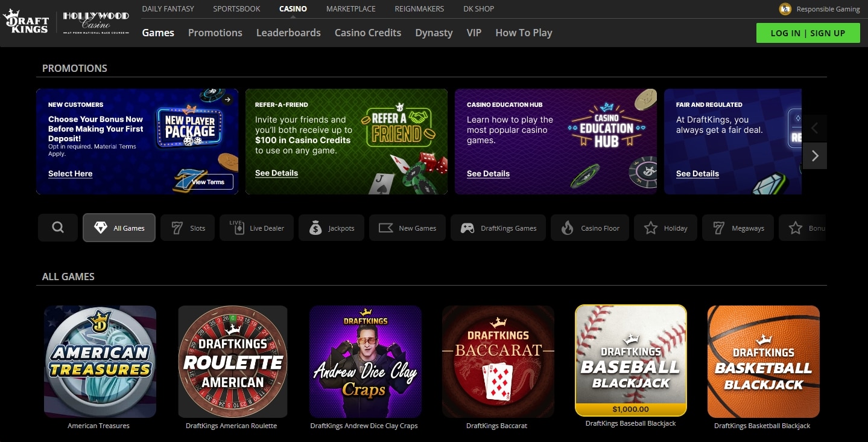
Task: Click the Responsible Gaming badge icon
Action: click(785, 9)
